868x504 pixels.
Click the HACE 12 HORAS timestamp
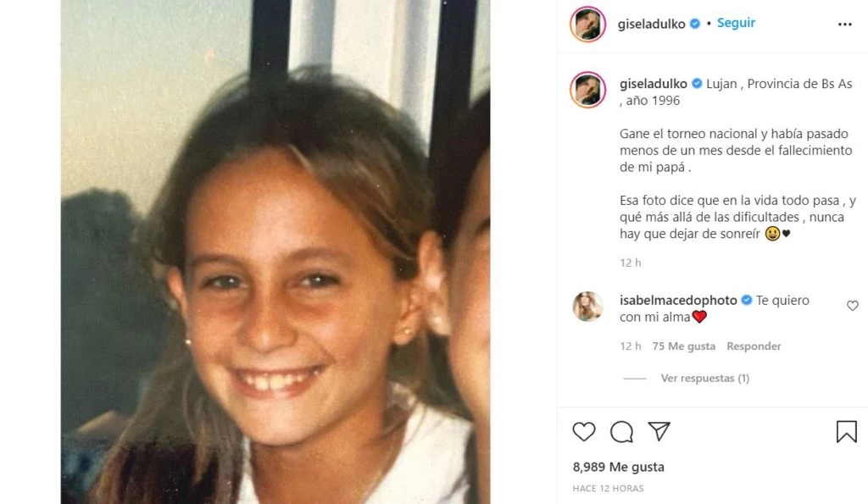[x=608, y=489]
